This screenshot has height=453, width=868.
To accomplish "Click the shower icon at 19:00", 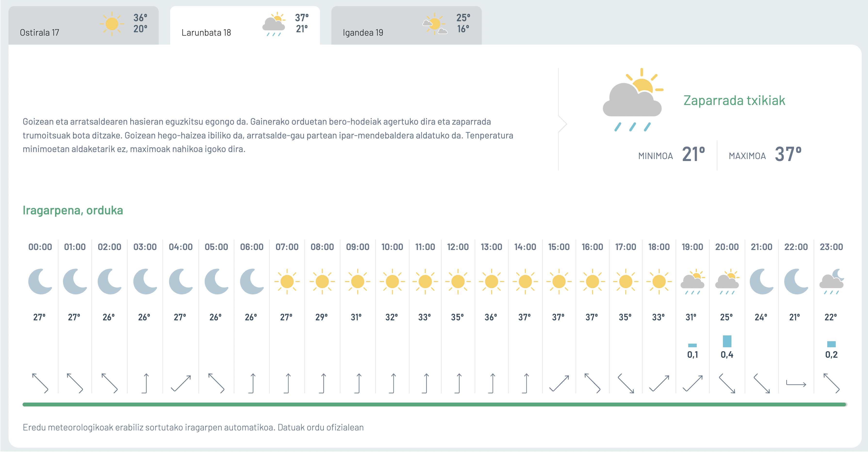I will pyautogui.click(x=692, y=282).
